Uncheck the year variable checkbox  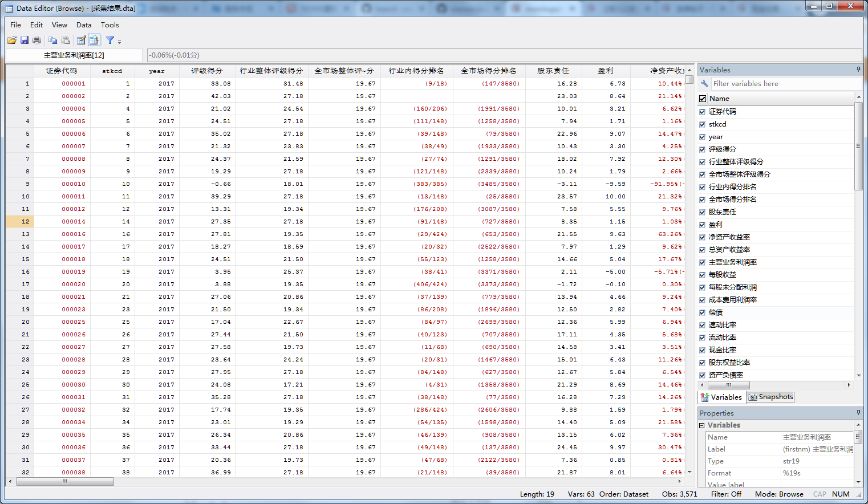click(703, 137)
